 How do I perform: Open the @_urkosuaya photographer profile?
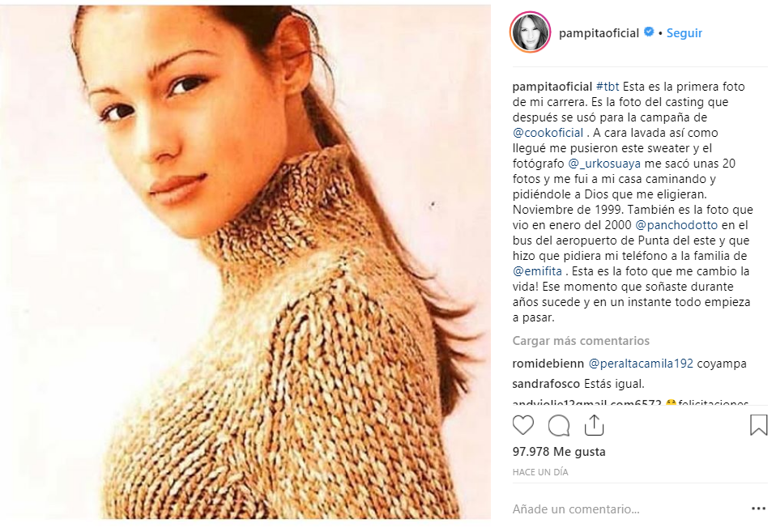[604, 164]
